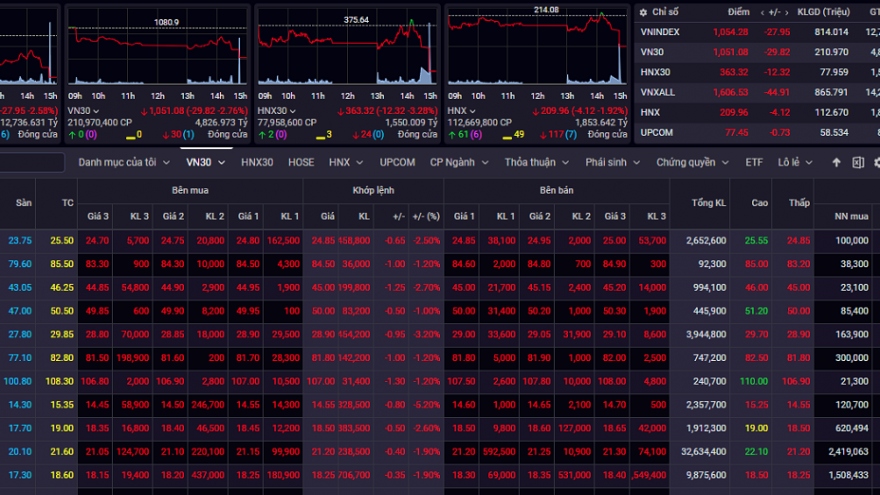
Task: Click the up arrow icon in tab bar
Action: (x=836, y=162)
